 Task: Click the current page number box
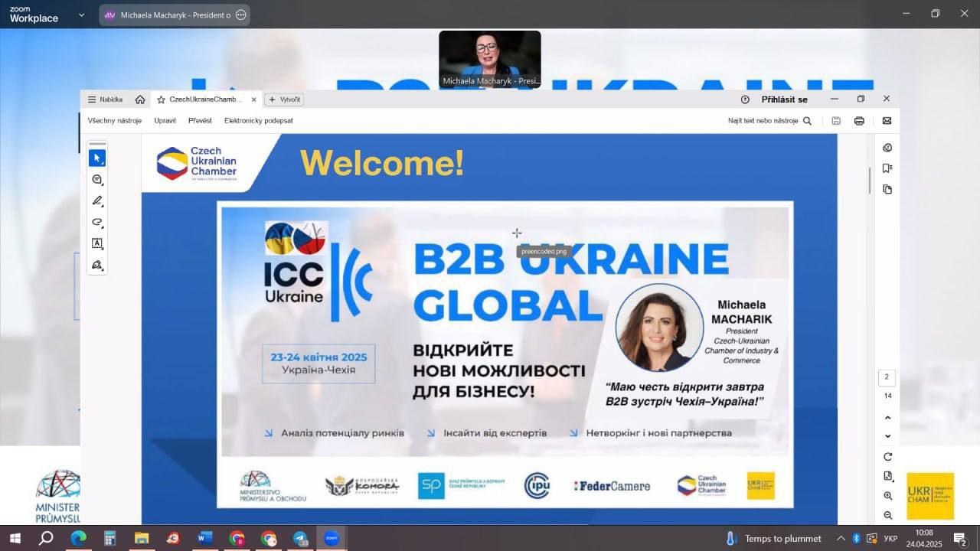point(887,377)
